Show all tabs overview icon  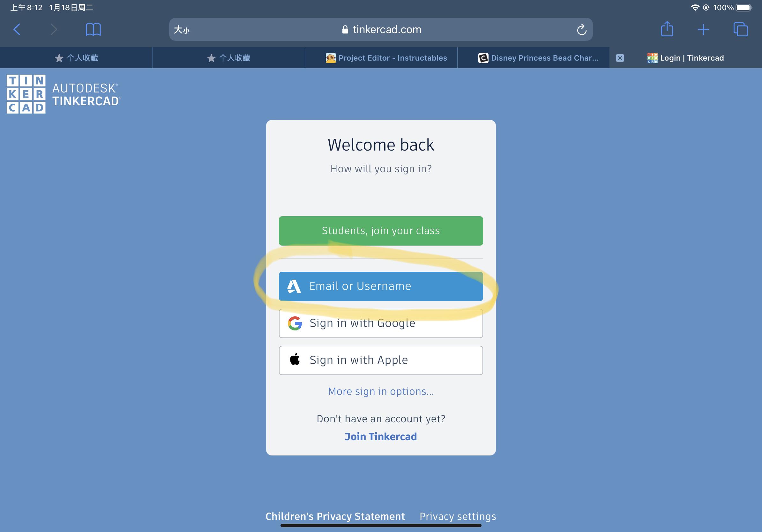pyautogui.click(x=740, y=30)
